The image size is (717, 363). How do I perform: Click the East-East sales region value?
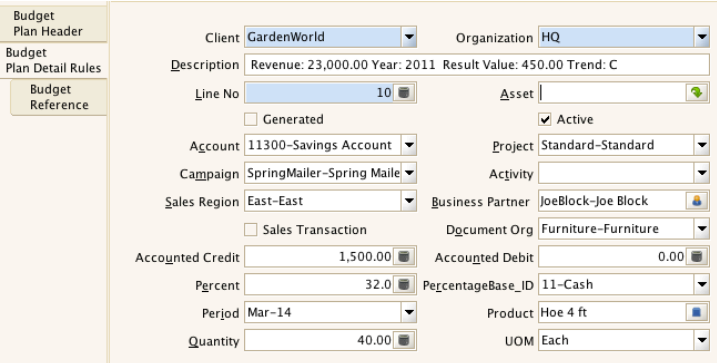tap(275, 201)
